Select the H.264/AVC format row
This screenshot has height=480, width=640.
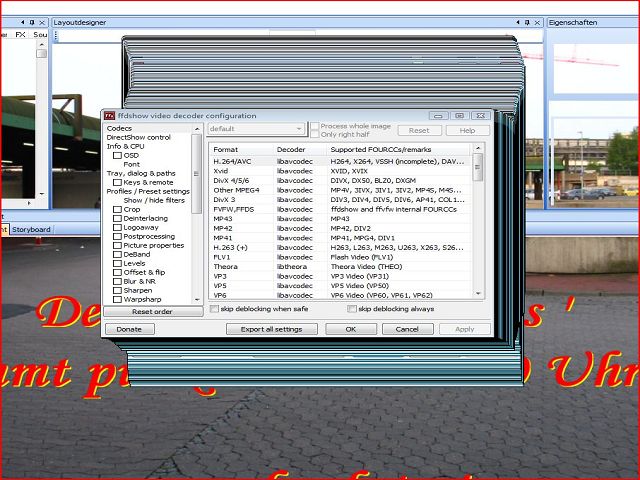click(232, 161)
